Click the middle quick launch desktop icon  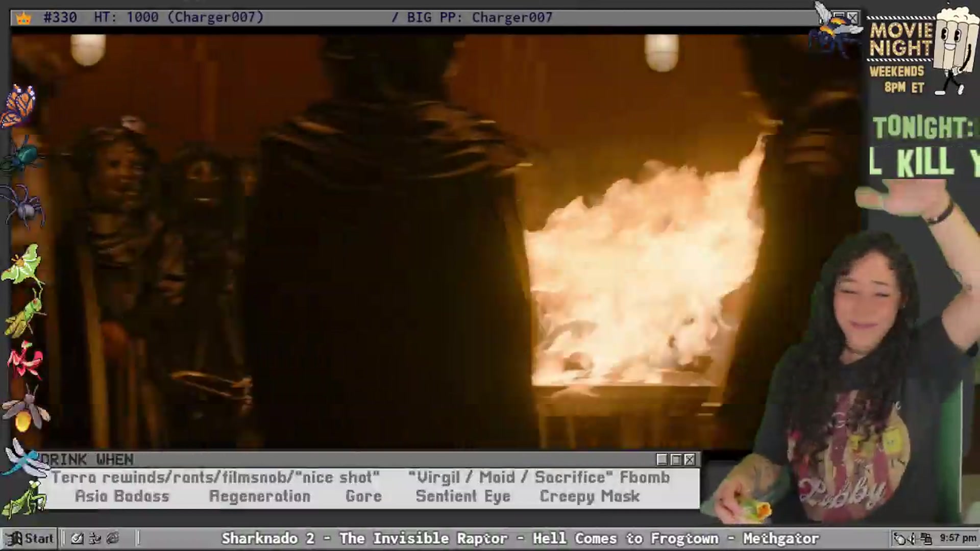click(x=95, y=538)
